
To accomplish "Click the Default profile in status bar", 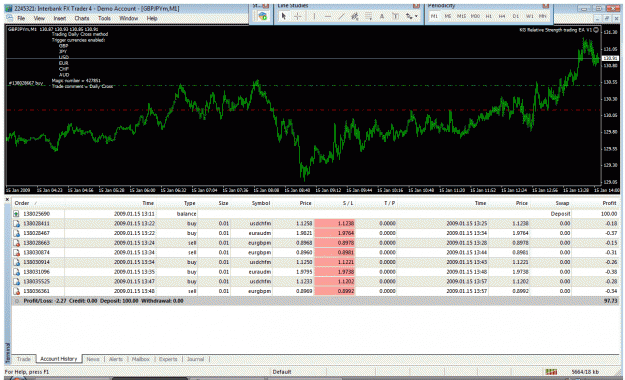I will point(282,372).
